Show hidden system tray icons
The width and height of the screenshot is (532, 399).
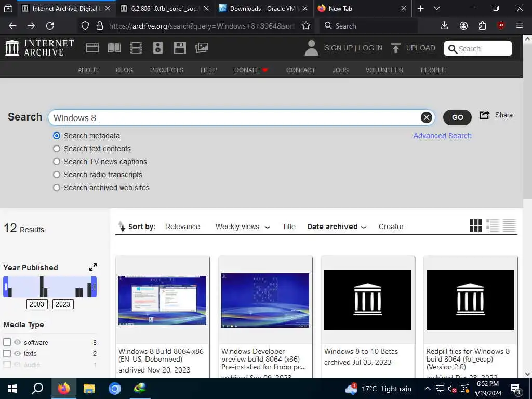click(x=428, y=389)
